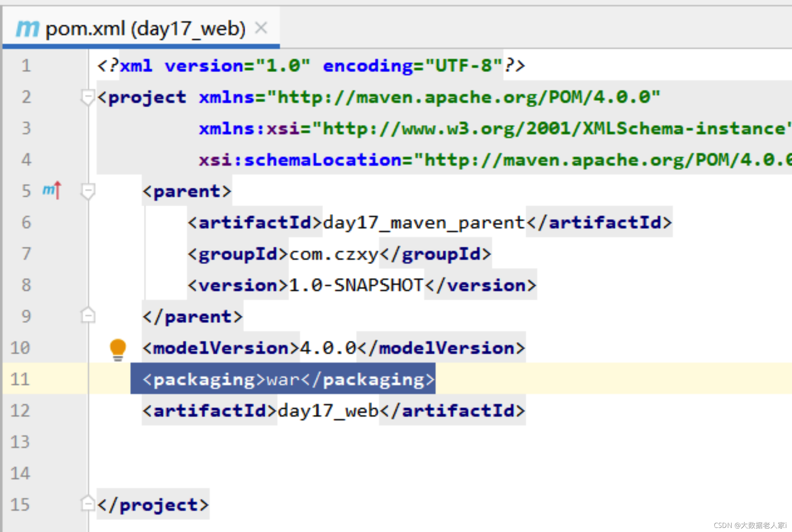Click the opening <parent> tag
Screen dimensions: 792x532
(x=187, y=191)
